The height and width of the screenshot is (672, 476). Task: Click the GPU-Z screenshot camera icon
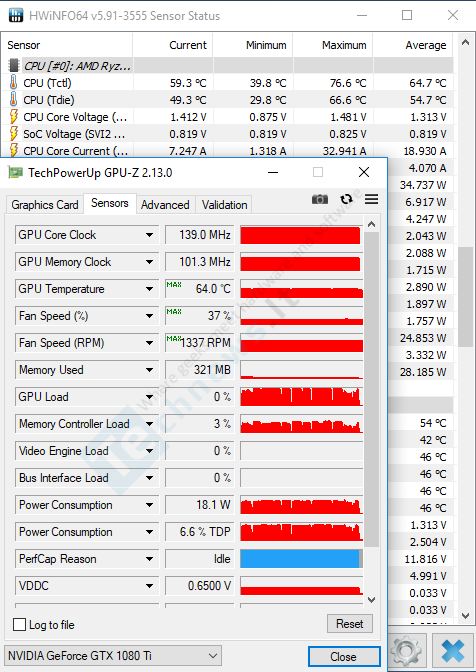[x=320, y=199]
